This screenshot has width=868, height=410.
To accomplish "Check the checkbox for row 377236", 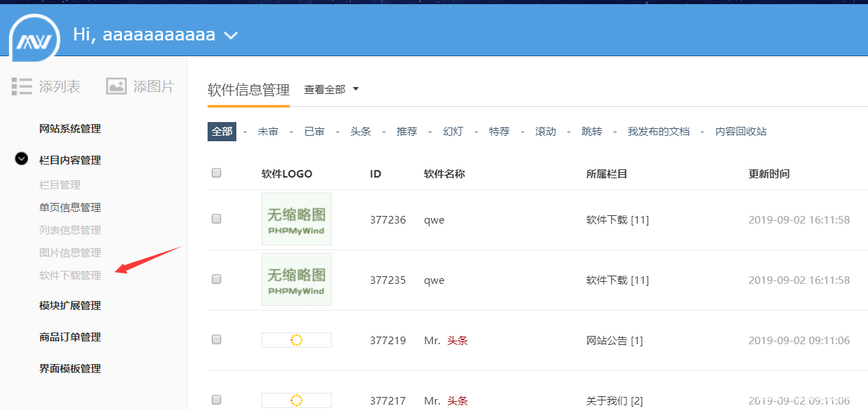I will point(216,219).
